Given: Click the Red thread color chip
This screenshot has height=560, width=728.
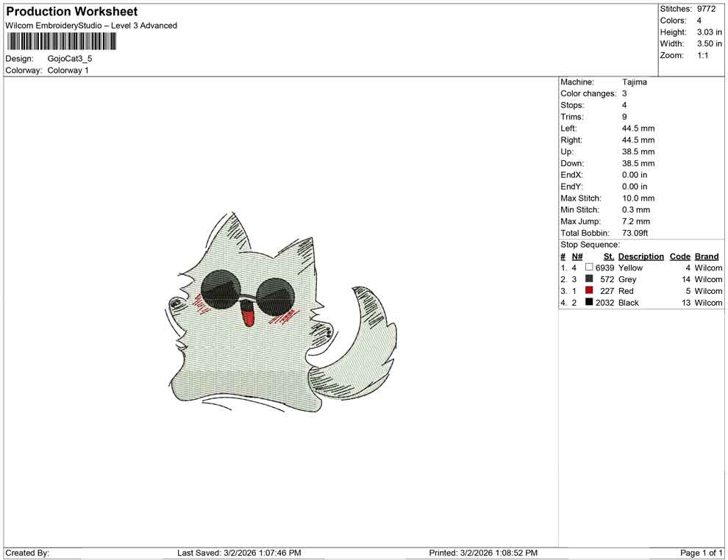Looking at the screenshot, I should pyautogui.click(x=588, y=291).
